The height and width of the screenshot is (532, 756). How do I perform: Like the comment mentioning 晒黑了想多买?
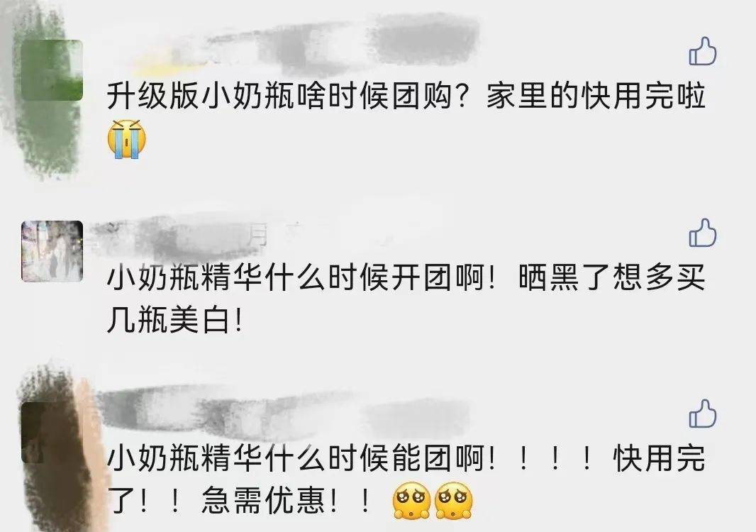(703, 233)
